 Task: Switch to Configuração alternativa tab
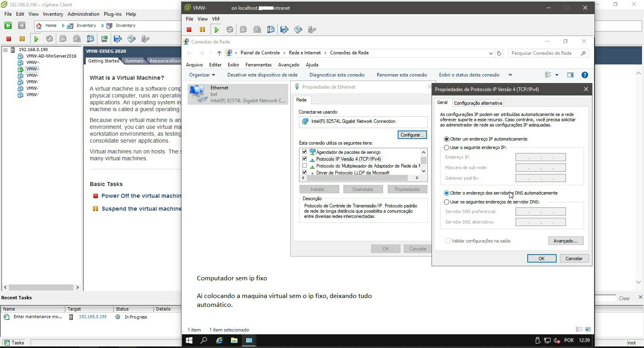pyautogui.click(x=478, y=103)
